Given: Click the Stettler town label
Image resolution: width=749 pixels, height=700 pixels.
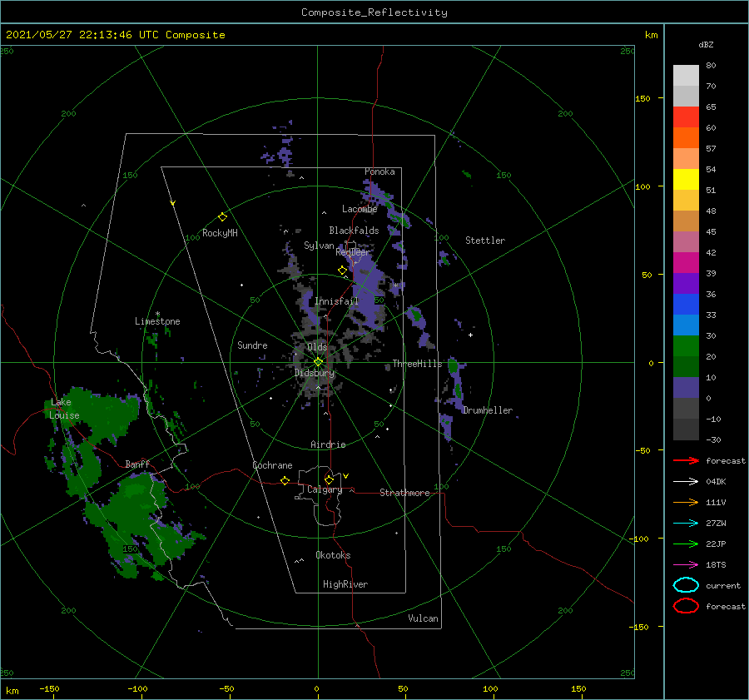Looking at the screenshot, I should tap(485, 241).
